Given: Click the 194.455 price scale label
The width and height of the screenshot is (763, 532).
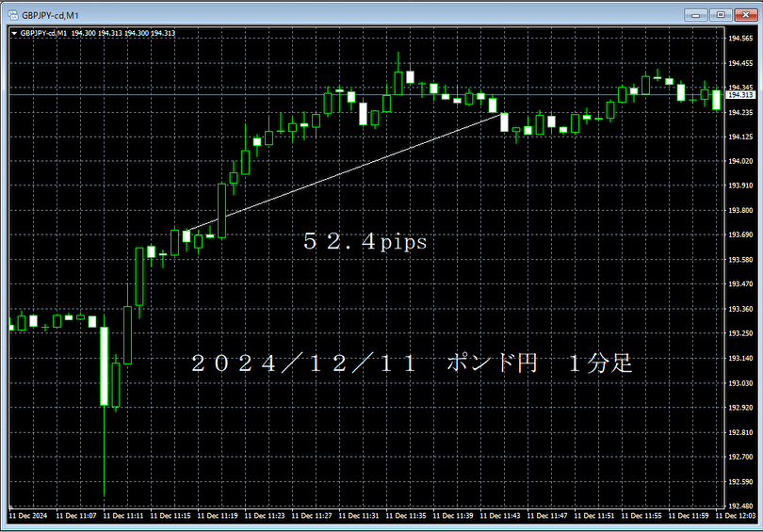Looking at the screenshot, I should pos(740,63).
